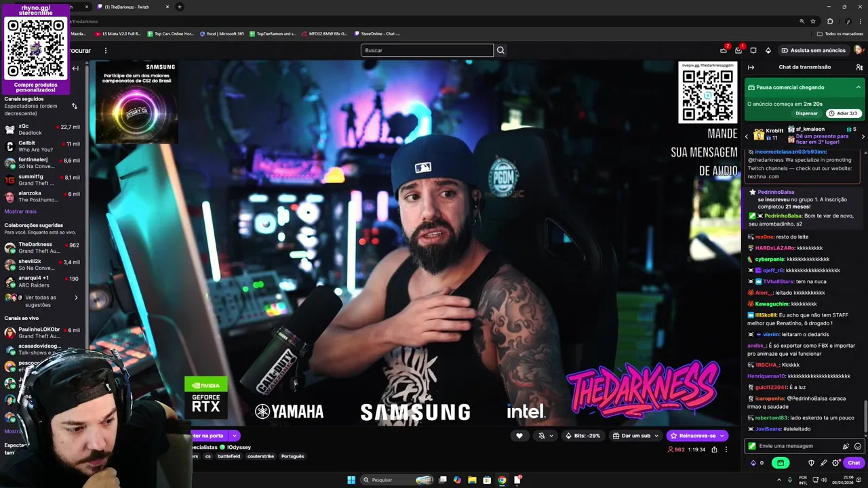Click Assista sem anúncios button

(x=813, y=50)
